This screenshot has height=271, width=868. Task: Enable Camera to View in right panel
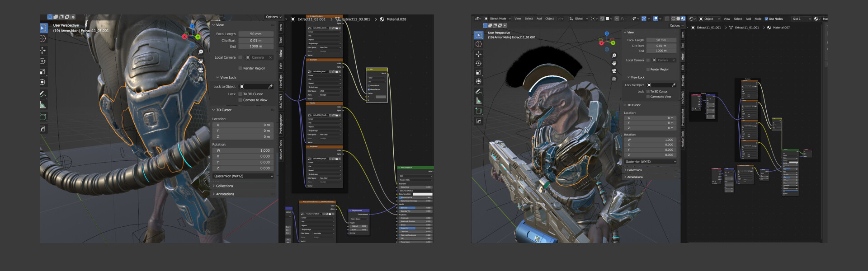[x=648, y=97]
